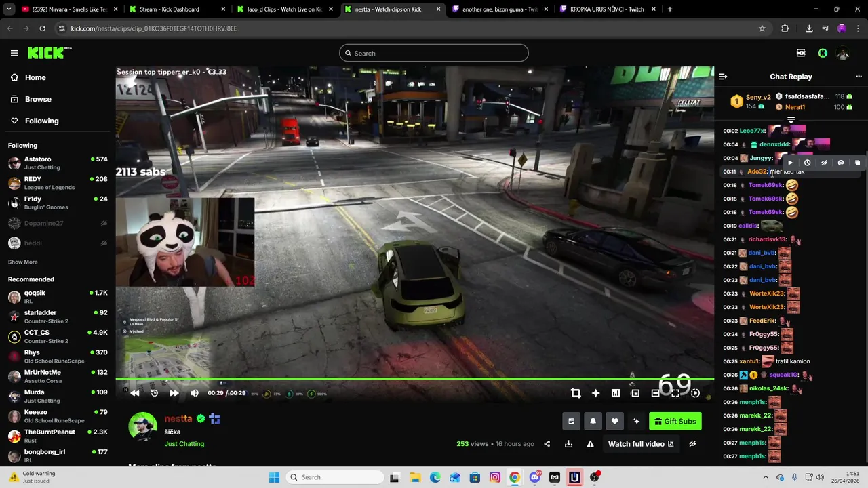Open Windows Start menu
The height and width of the screenshot is (488, 868).
pos(274,477)
